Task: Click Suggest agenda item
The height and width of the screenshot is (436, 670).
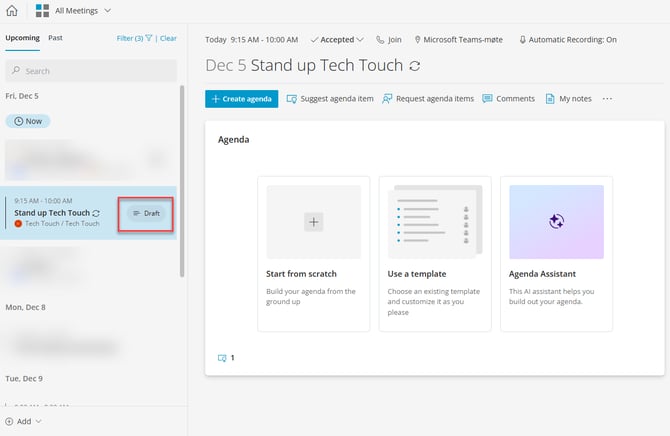Action: [x=330, y=99]
